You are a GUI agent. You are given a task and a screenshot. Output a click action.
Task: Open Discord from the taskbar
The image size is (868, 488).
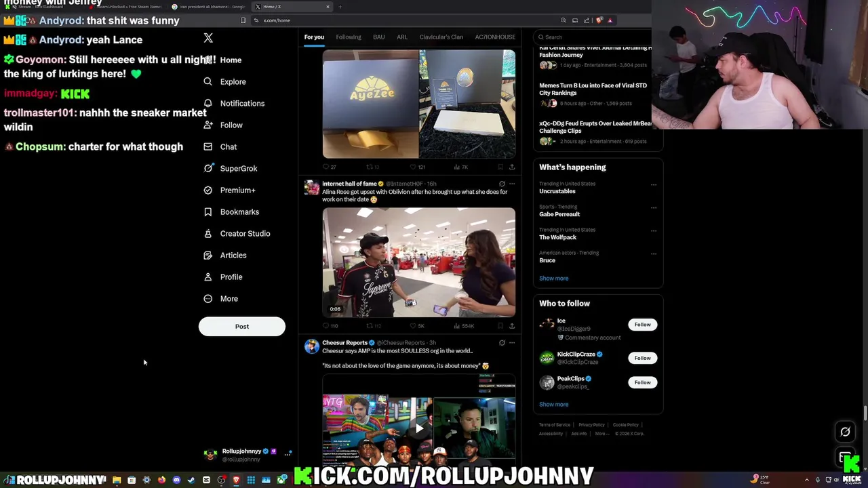coord(176,480)
